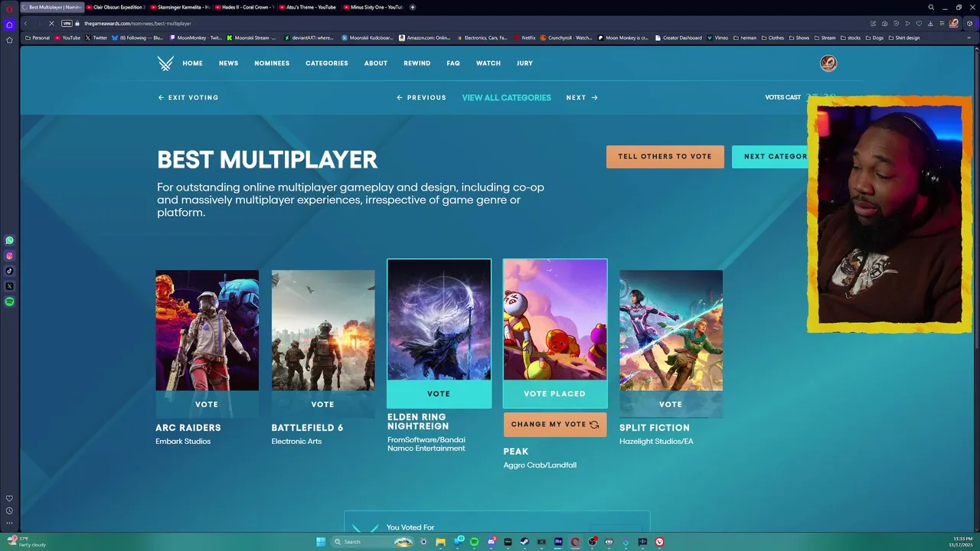This screenshot has width=980, height=551.
Task: Open the user profile avatar on site header
Action: (828, 64)
